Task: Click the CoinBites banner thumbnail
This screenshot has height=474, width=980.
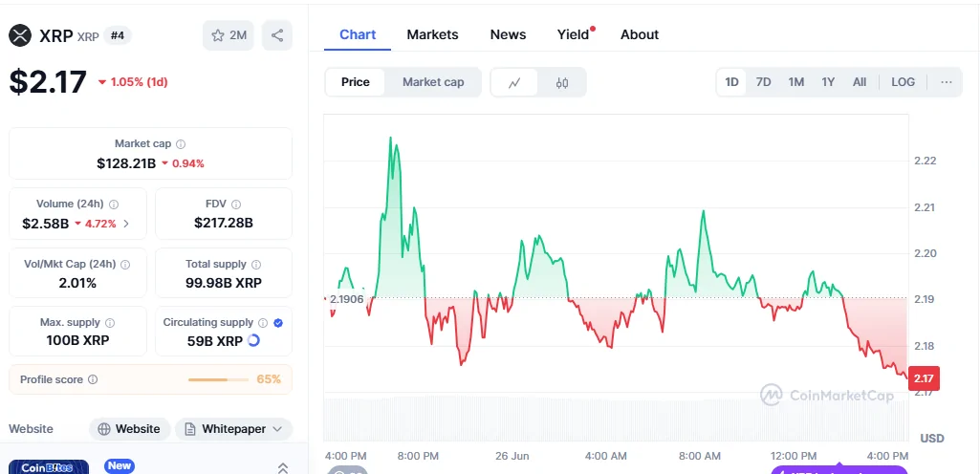Action: [49, 467]
